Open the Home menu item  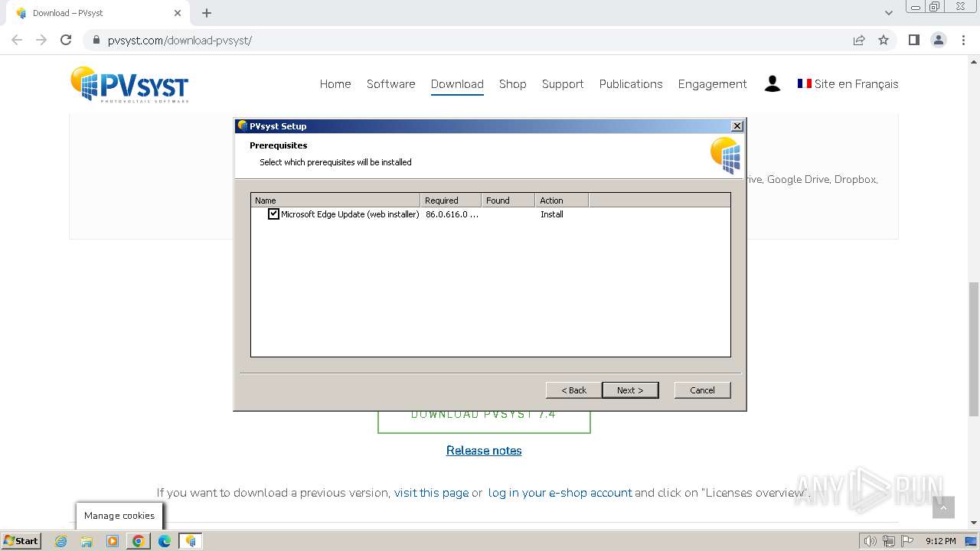click(335, 84)
